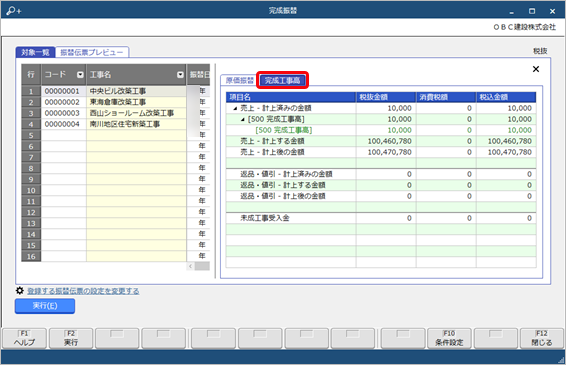Image resolution: width=566 pixels, height=365 pixels.
Task: Select row 中央ビル改築工事
Action: (136, 91)
